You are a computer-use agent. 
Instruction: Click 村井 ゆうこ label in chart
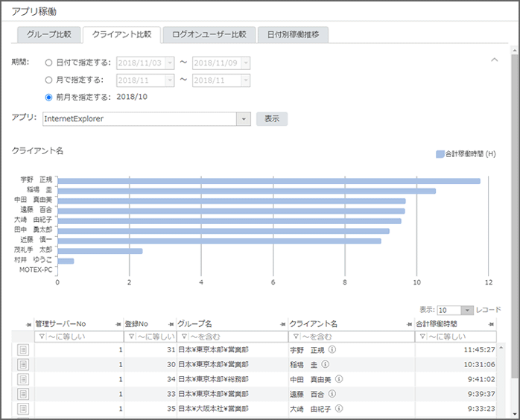tap(34, 260)
